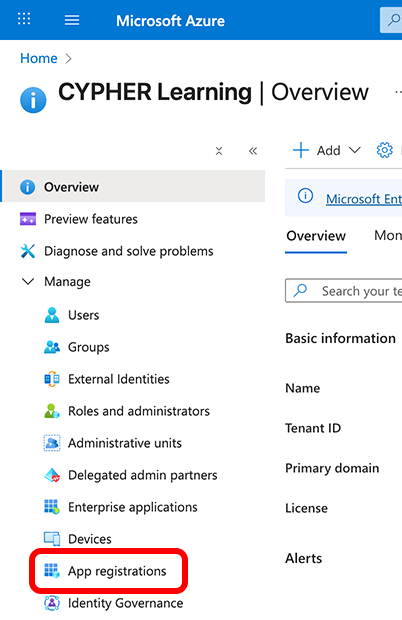Click the Diagnose and solve problems wrench icon
The image size is (402, 620).
[x=28, y=251]
